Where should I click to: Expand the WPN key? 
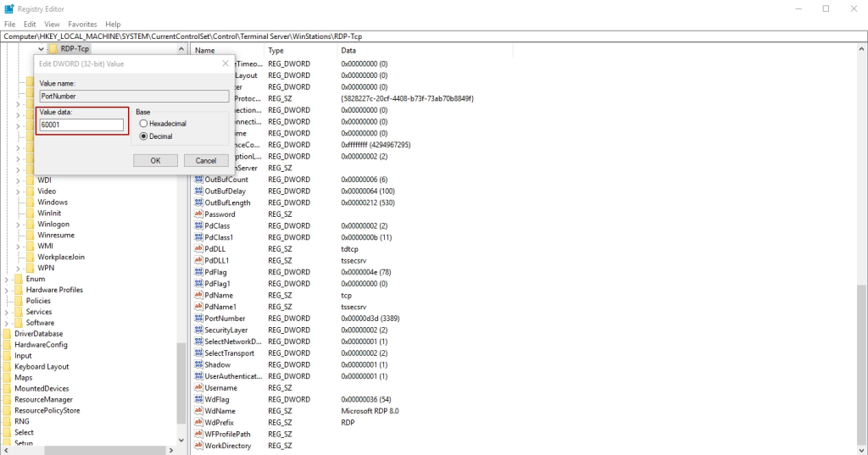pos(19,269)
